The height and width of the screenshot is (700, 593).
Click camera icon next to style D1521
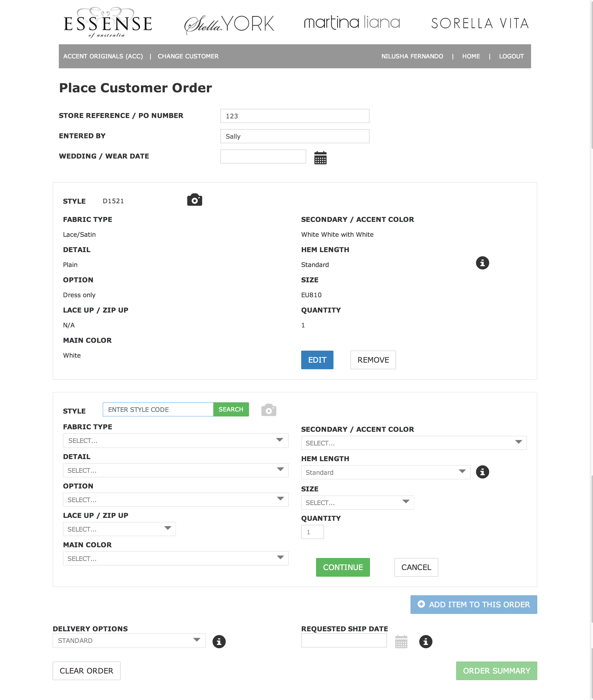pos(194,200)
